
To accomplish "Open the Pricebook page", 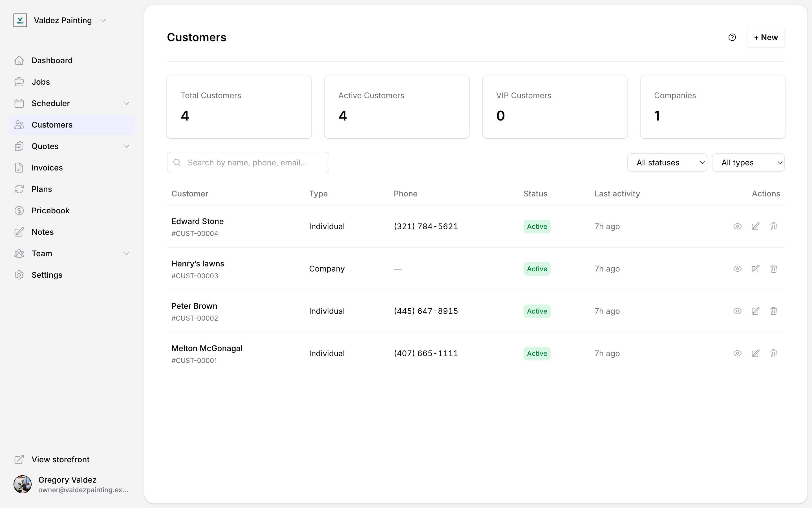I will pos(50,211).
